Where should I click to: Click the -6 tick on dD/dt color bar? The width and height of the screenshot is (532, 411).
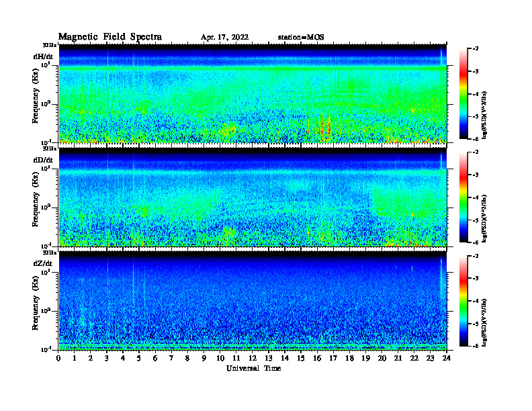[476, 242]
